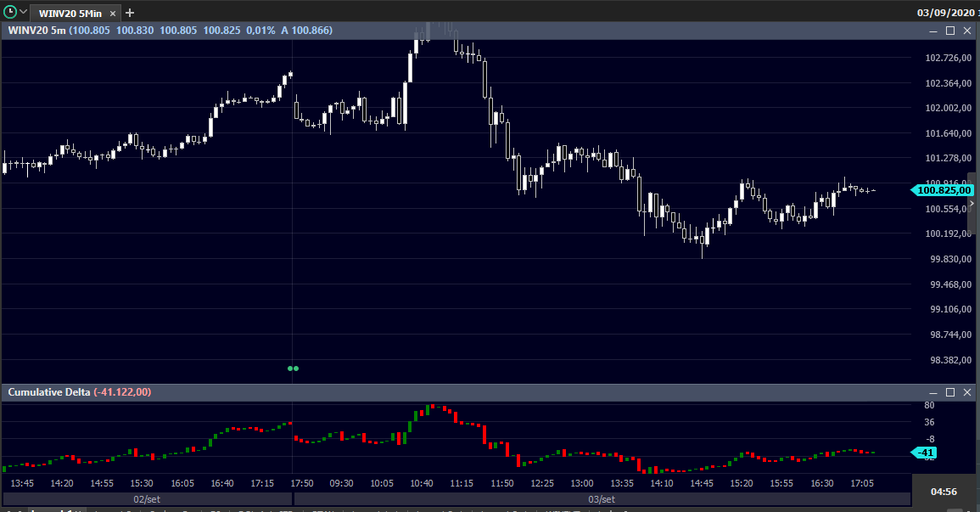Minimize the WINV20 5m chart panel

(x=933, y=31)
